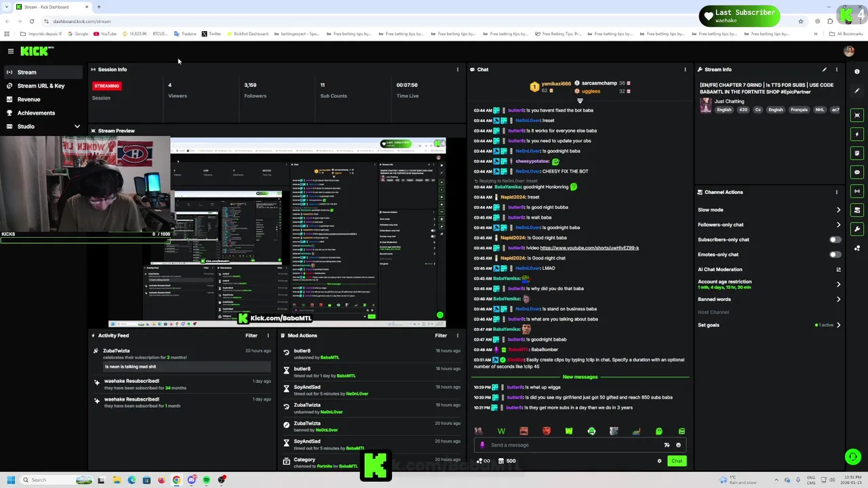Viewport: 868px width, 488px height.
Task: Open Channel Actions three-dot menu
Action: pyautogui.click(x=836, y=192)
